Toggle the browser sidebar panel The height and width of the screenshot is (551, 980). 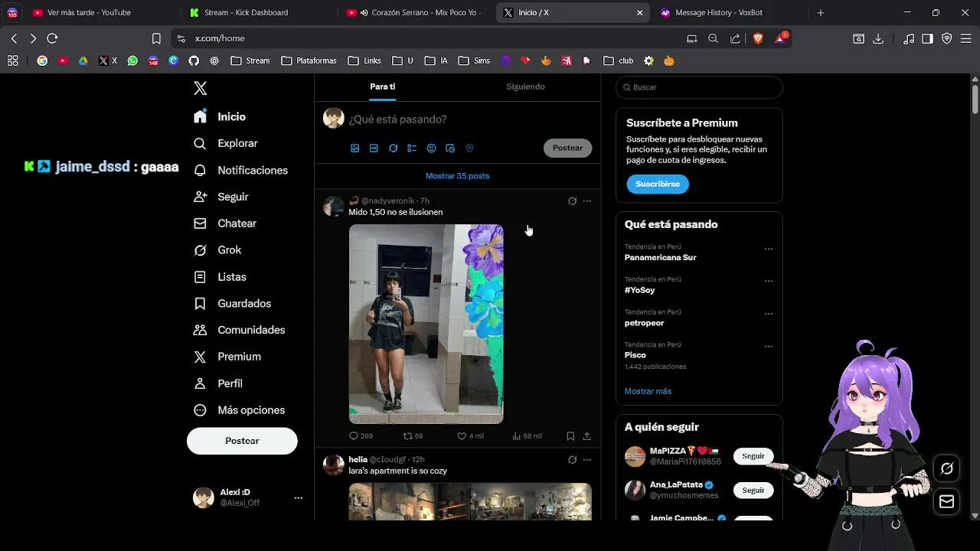pos(927,38)
